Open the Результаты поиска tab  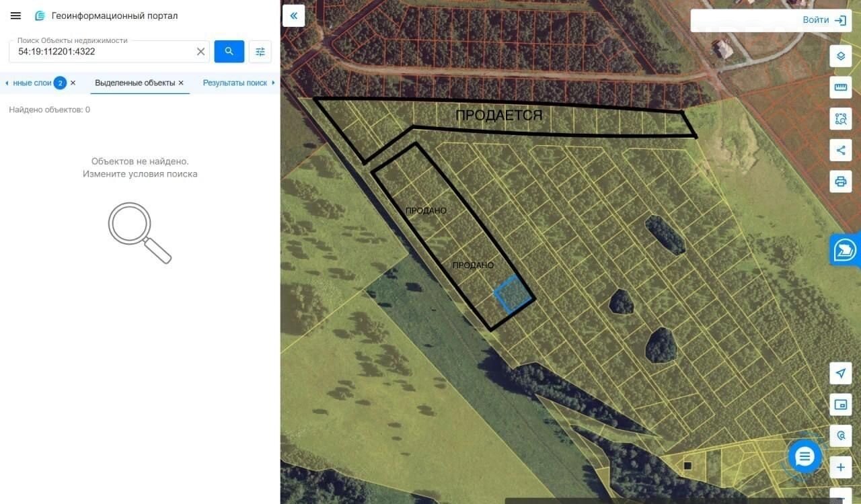tap(235, 83)
